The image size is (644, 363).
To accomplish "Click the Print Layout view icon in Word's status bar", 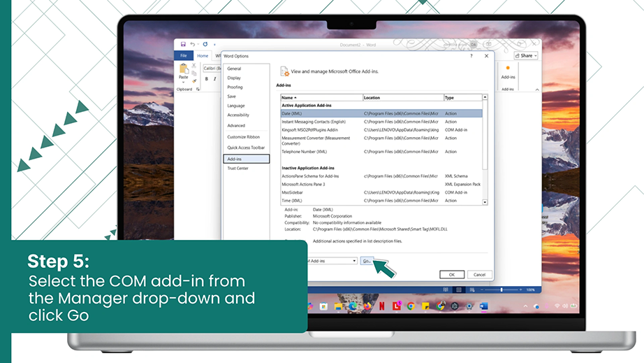I will 459,290.
